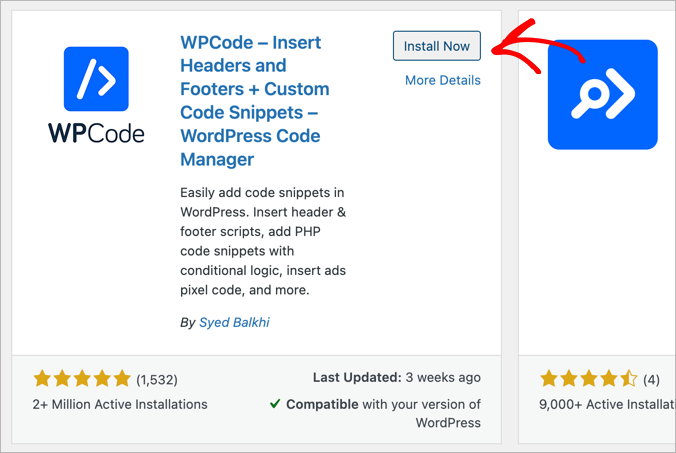Click the fifth star of WPCode's rating

(121, 378)
